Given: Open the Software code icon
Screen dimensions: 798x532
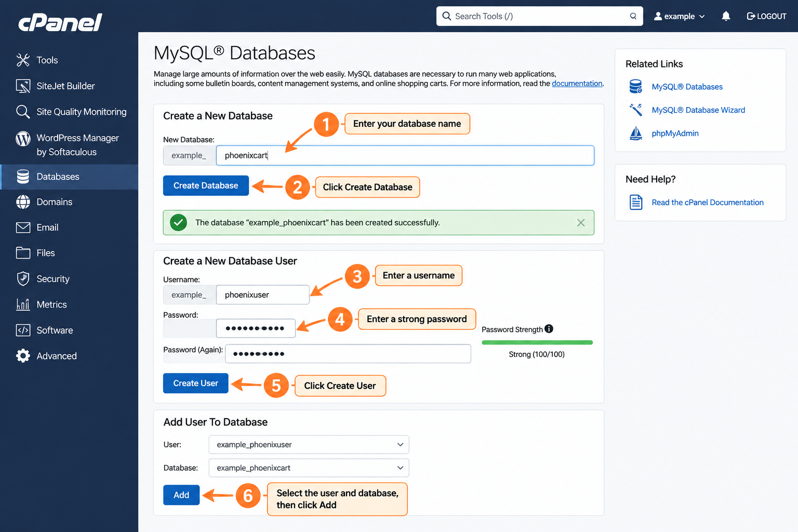Looking at the screenshot, I should (23, 330).
